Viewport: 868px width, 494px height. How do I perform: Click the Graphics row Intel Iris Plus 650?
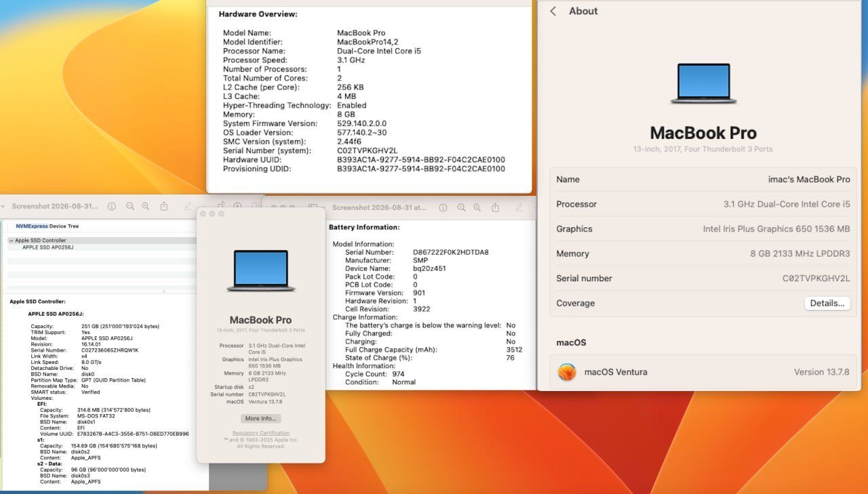pyautogui.click(x=703, y=229)
